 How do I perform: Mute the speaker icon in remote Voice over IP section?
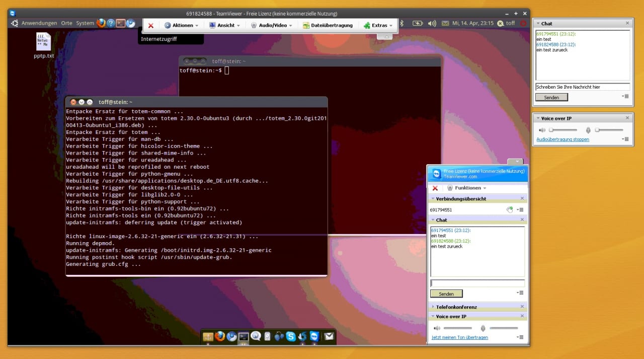pos(437,328)
